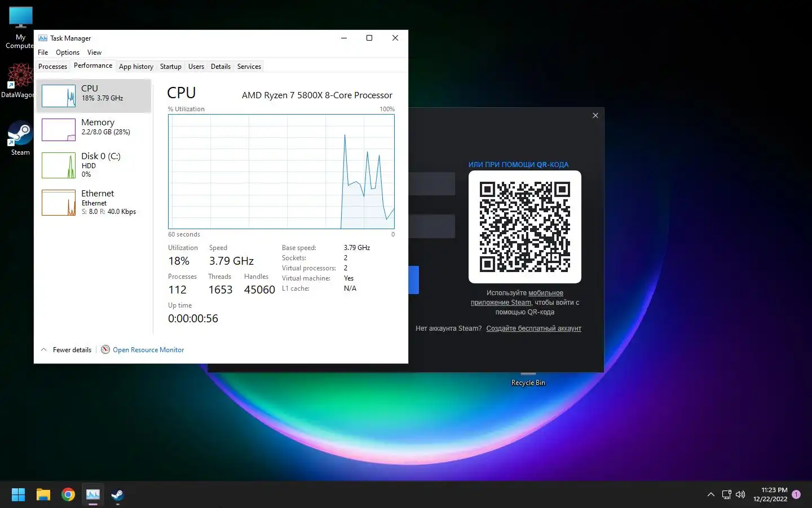
Task: Click the Task Manager title bar icon
Action: (x=43, y=38)
